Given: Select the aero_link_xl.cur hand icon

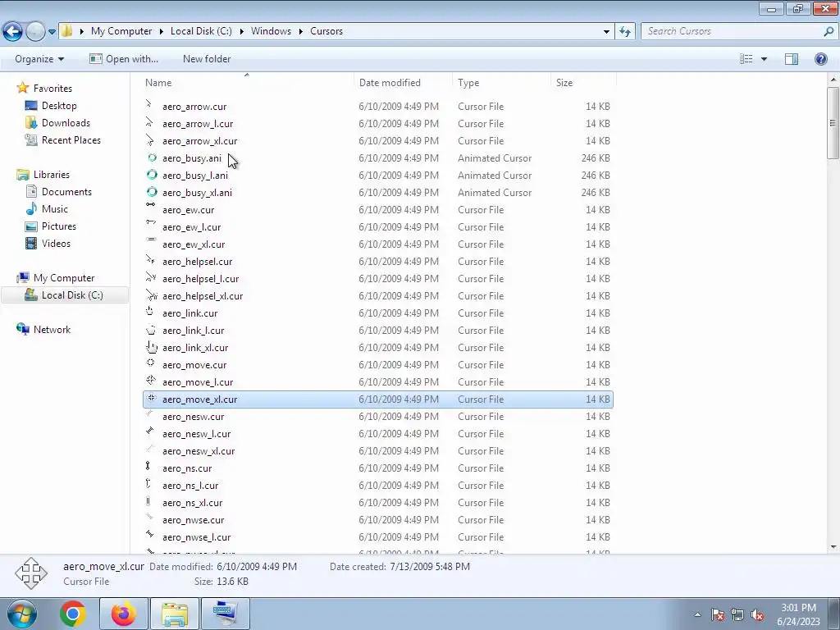Looking at the screenshot, I should tap(152, 348).
